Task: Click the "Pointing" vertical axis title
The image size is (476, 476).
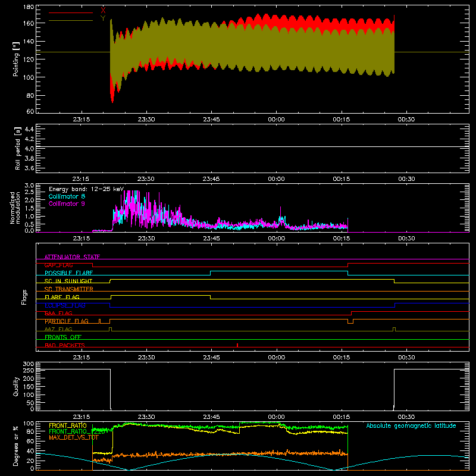Action: click(x=16, y=59)
